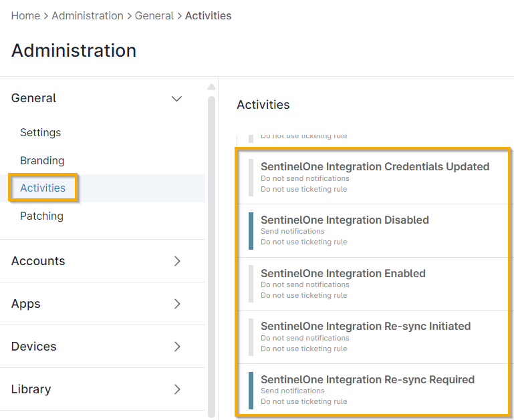
Task: Click sidebar scrollbar up arrow
Action: tap(212, 87)
